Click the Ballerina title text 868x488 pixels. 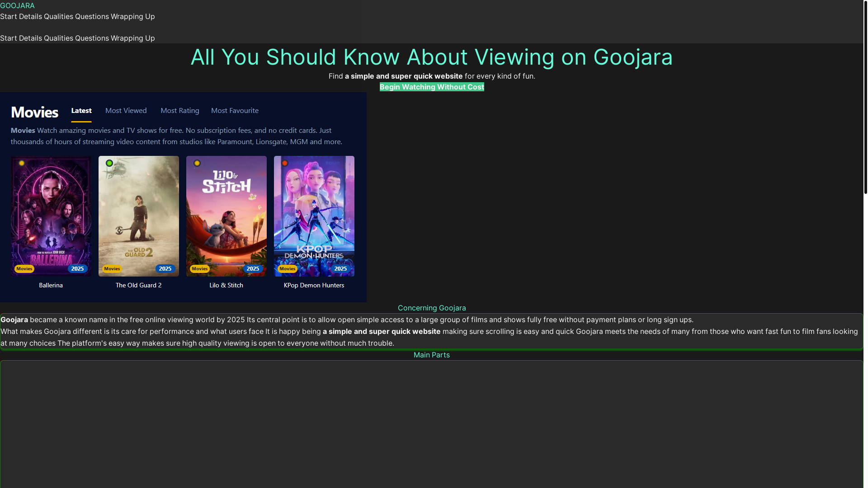[x=51, y=285]
